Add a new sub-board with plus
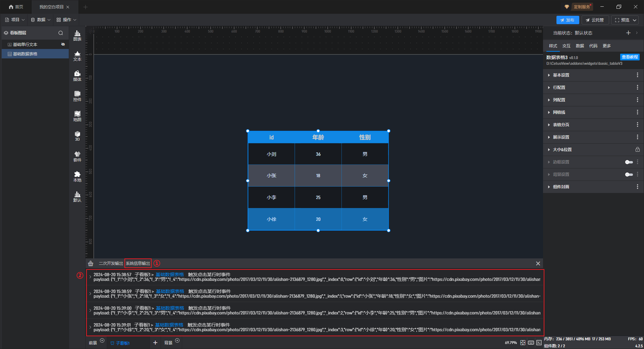 [x=155, y=343]
